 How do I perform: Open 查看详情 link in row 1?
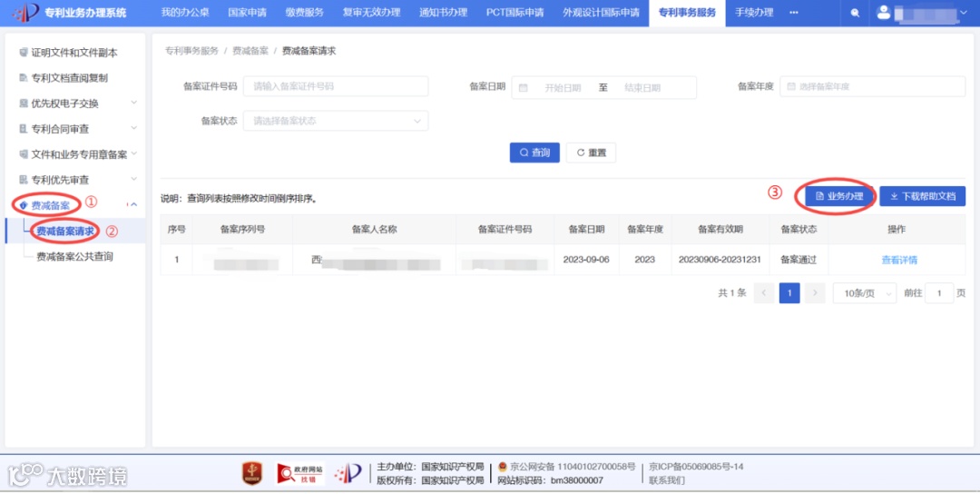[899, 260]
